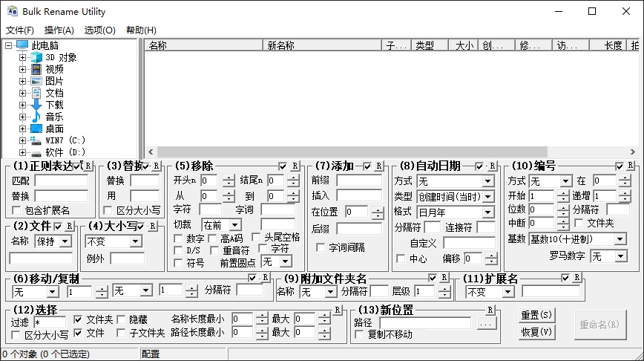
Task: Click the 图片 pictures icon
Action: [36, 81]
